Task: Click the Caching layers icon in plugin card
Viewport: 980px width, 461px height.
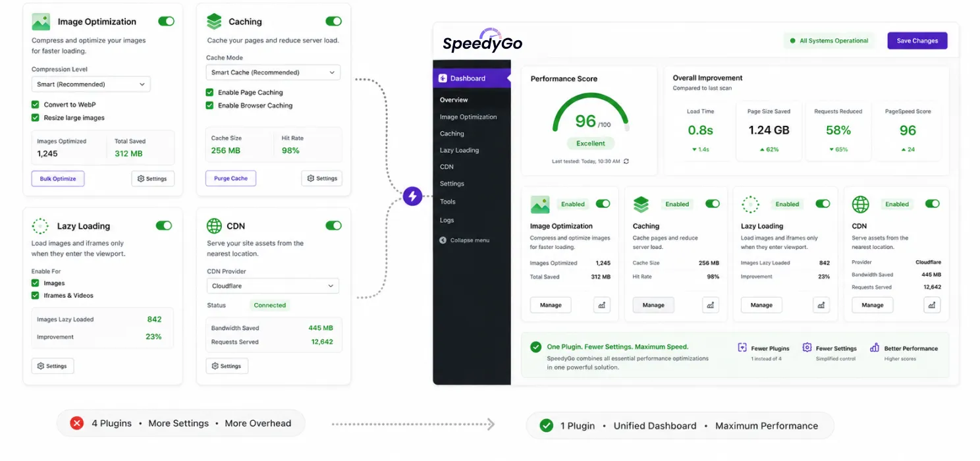Action: 214,22
